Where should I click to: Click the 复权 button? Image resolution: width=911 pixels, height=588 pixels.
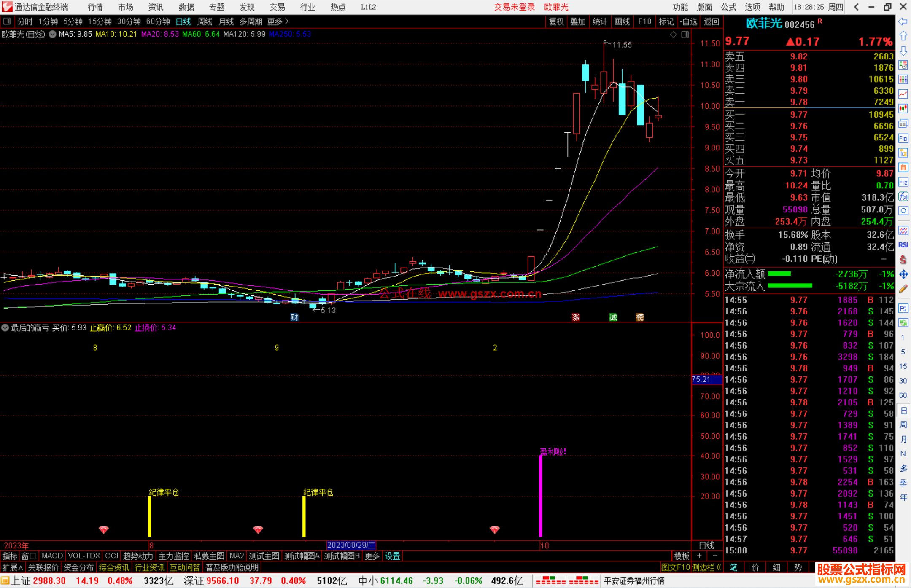pos(556,21)
